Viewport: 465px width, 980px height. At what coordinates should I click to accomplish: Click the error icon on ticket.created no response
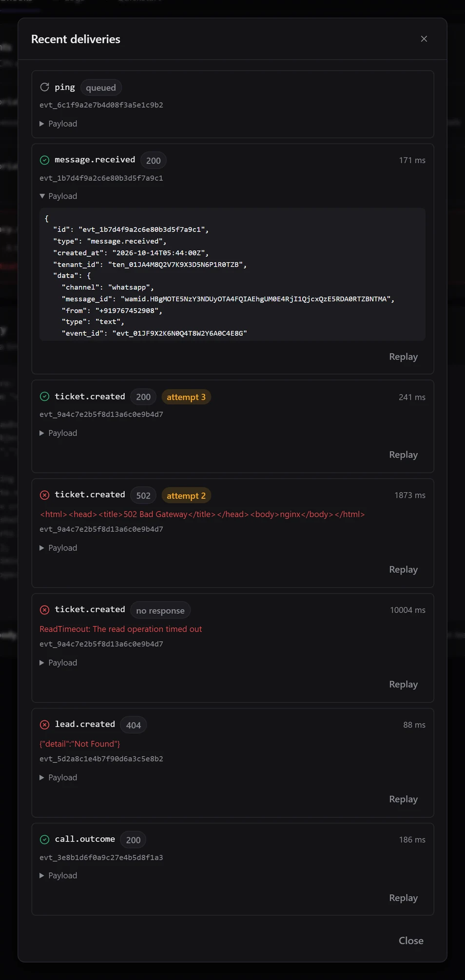44,610
